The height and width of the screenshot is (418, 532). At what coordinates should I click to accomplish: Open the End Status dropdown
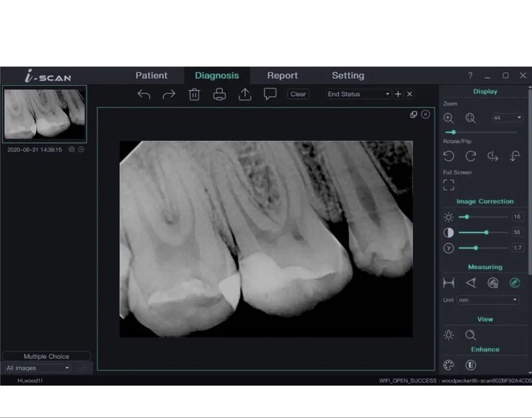click(x=358, y=94)
